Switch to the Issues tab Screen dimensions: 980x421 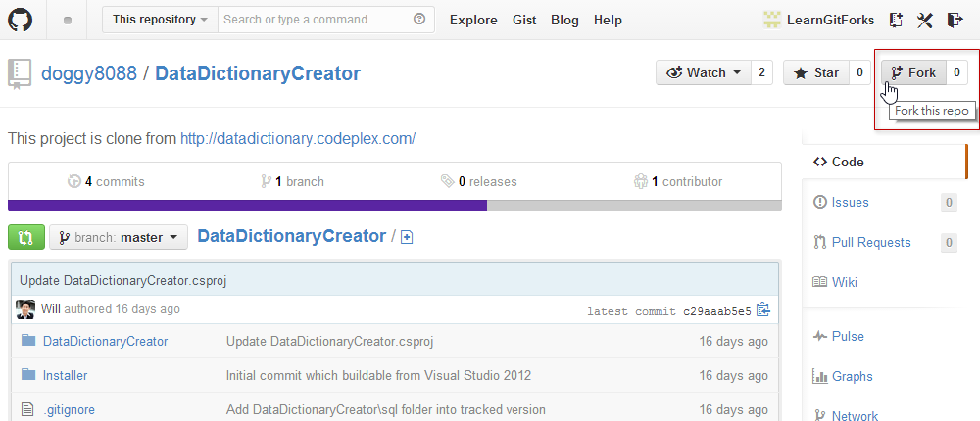point(850,203)
